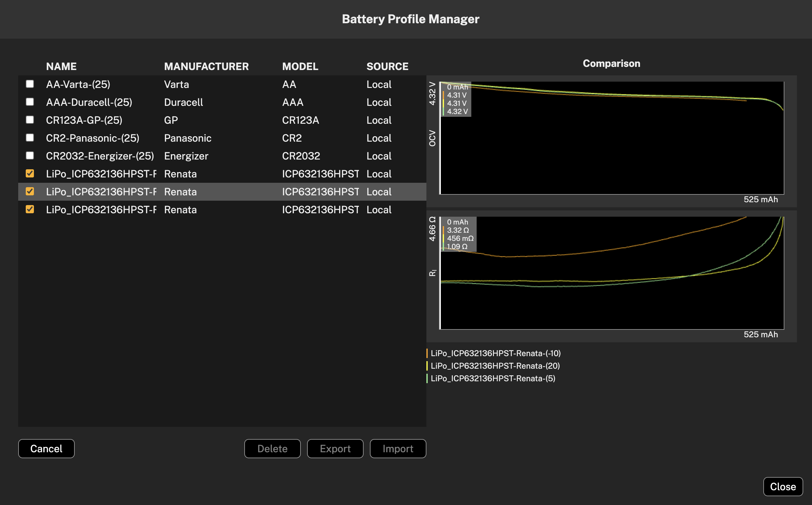Click the 3.32 Ω tooltip value
Screen dimensions: 812x505
(x=458, y=231)
